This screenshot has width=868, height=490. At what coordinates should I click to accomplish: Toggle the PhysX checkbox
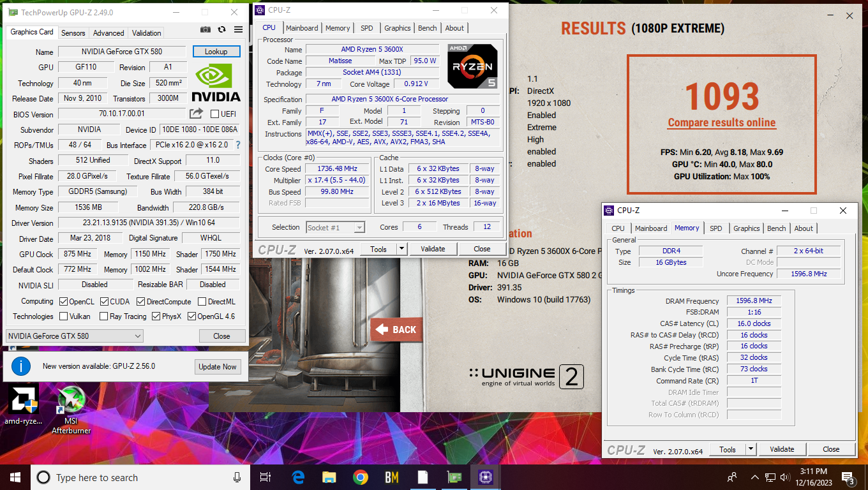coord(156,316)
